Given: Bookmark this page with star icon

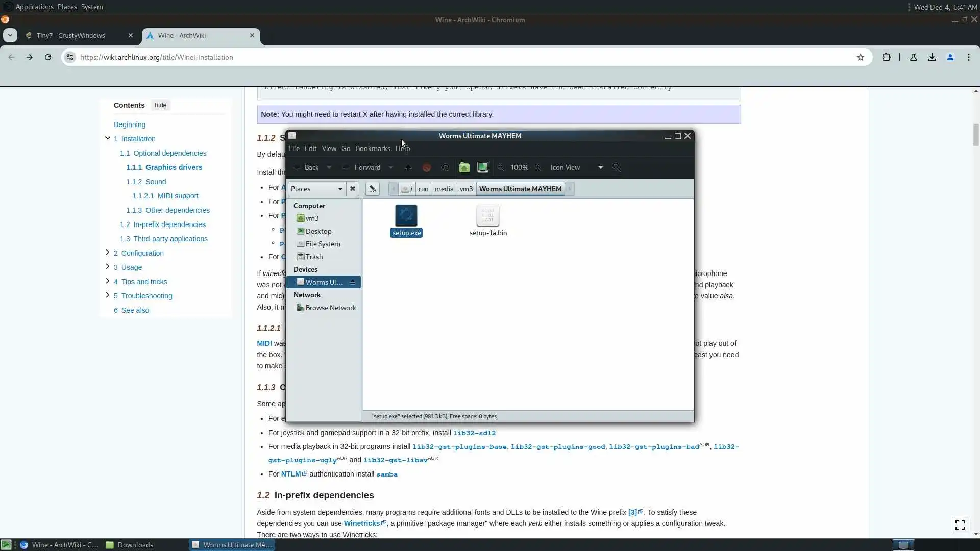Looking at the screenshot, I should point(861,57).
